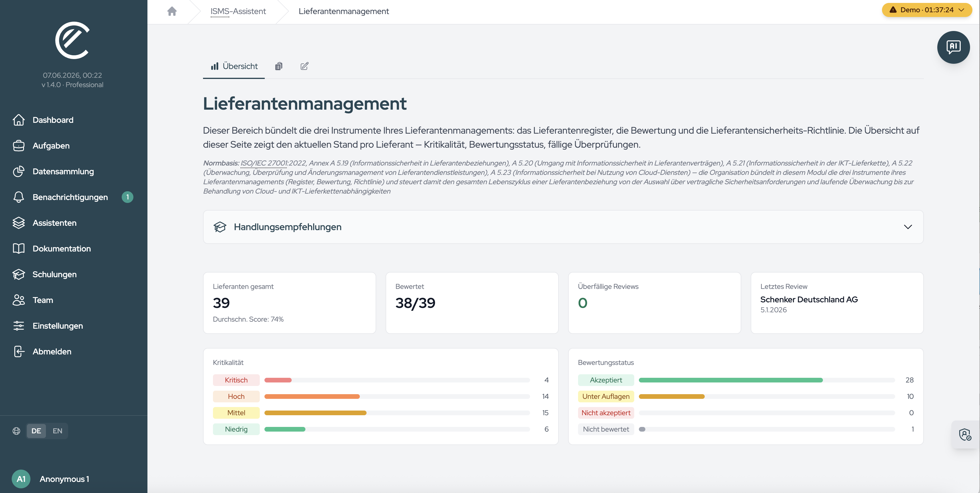This screenshot has height=493, width=980.
Task: Click the Hoch criticality label
Action: [x=236, y=397]
